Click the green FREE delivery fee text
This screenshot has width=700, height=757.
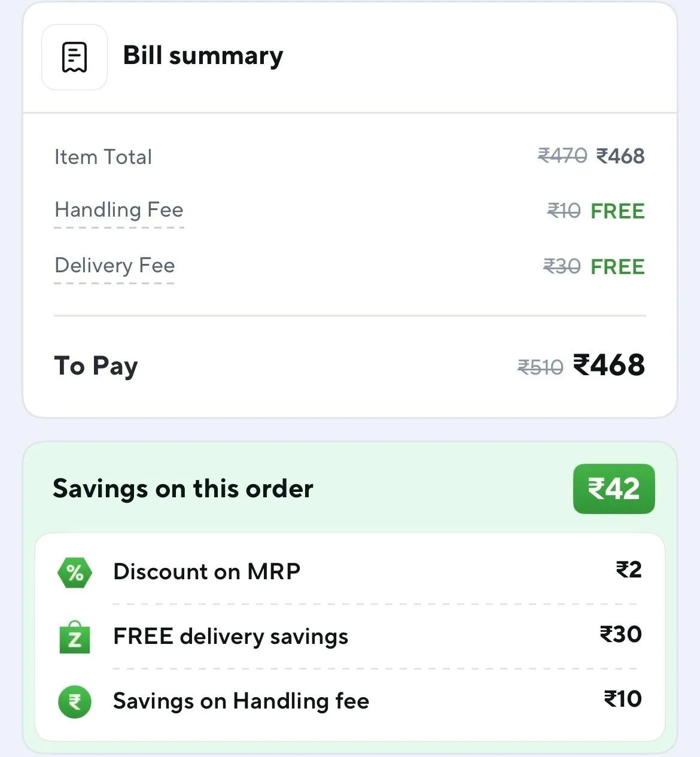[x=617, y=267]
